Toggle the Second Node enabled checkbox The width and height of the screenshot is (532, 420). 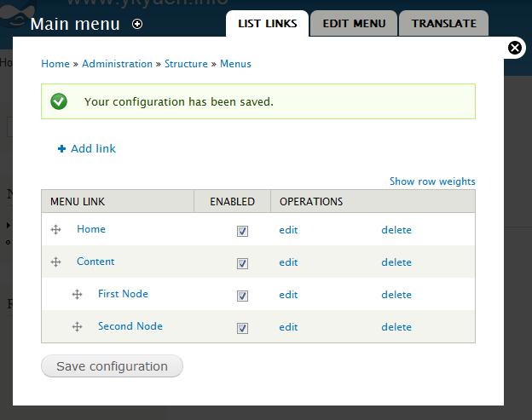(242, 328)
